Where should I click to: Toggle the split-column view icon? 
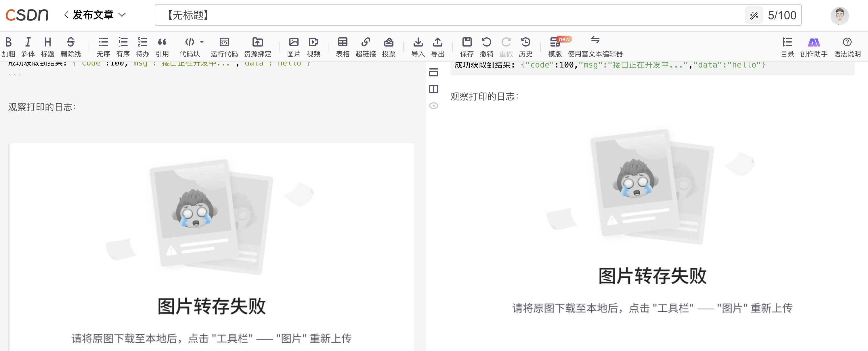point(434,89)
